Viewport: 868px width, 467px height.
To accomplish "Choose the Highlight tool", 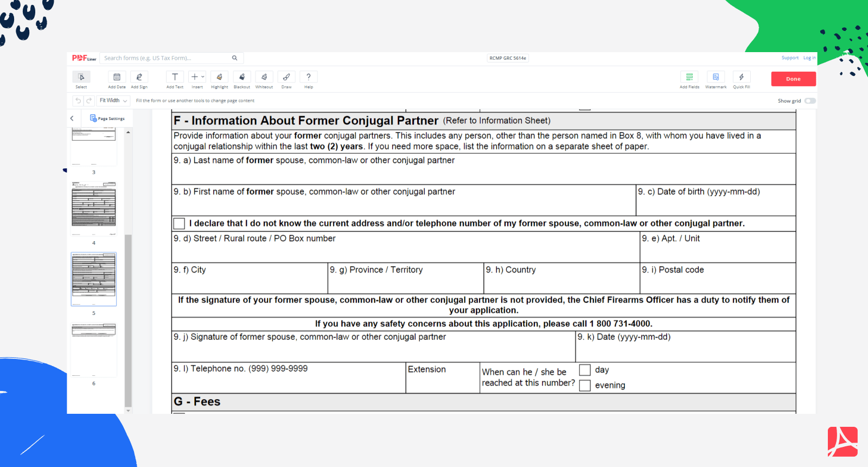I will click(x=219, y=77).
